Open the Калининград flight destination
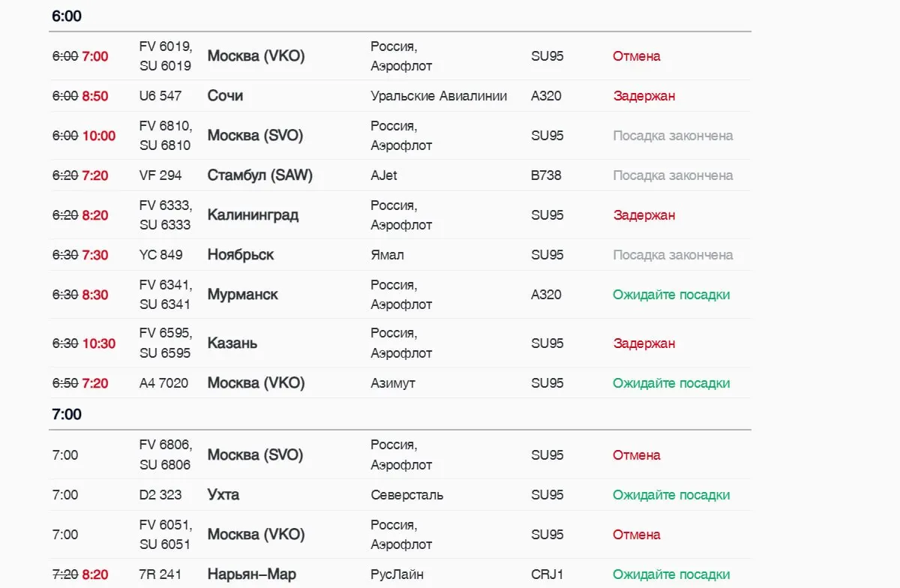 [x=253, y=215]
